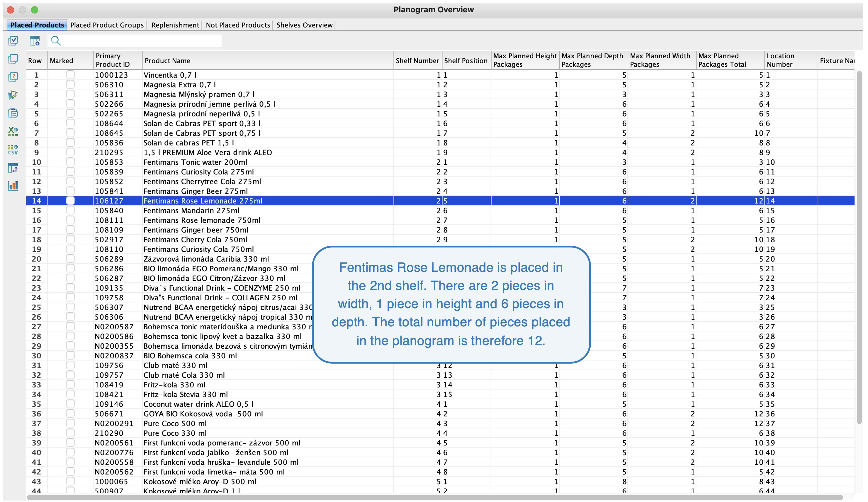Viewport: 868px width, 502px height.
Task: Switch to Placed Products tab
Action: tap(37, 25)
